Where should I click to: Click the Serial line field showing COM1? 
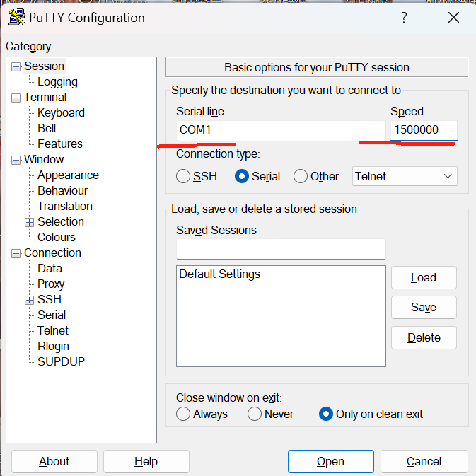[281, 131]
